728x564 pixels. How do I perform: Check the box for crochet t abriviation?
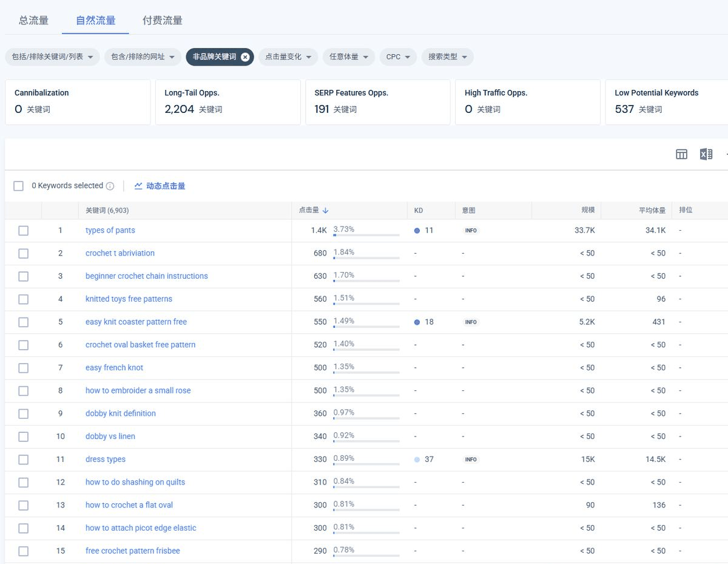(x=23, y=254)
